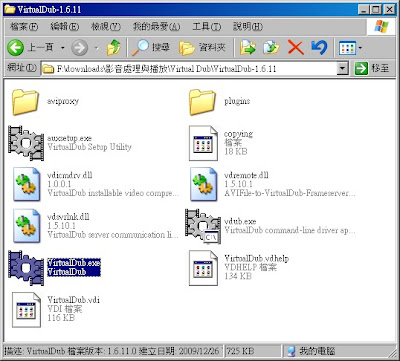Screen dimensions: 400x361
Task: Click 我的電腦 in the status bar
Action: tap(317, 351)
